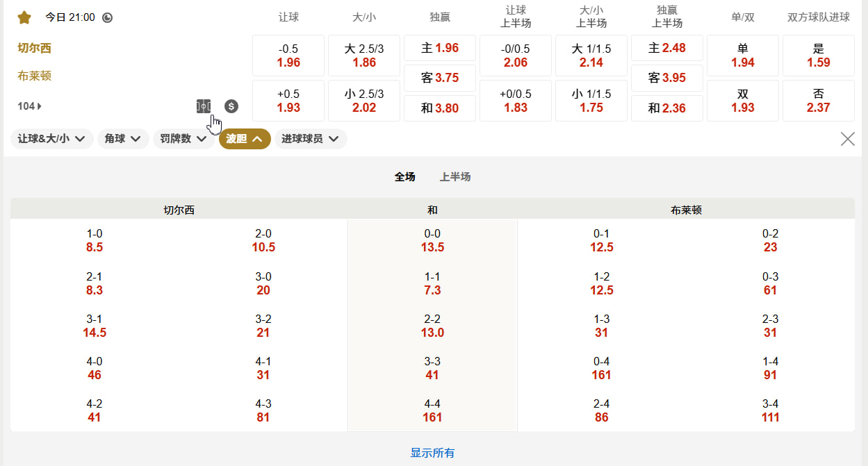Select 双 even total at 1.93
Viewport: 868px width, 466px height.
coord(743,101)
